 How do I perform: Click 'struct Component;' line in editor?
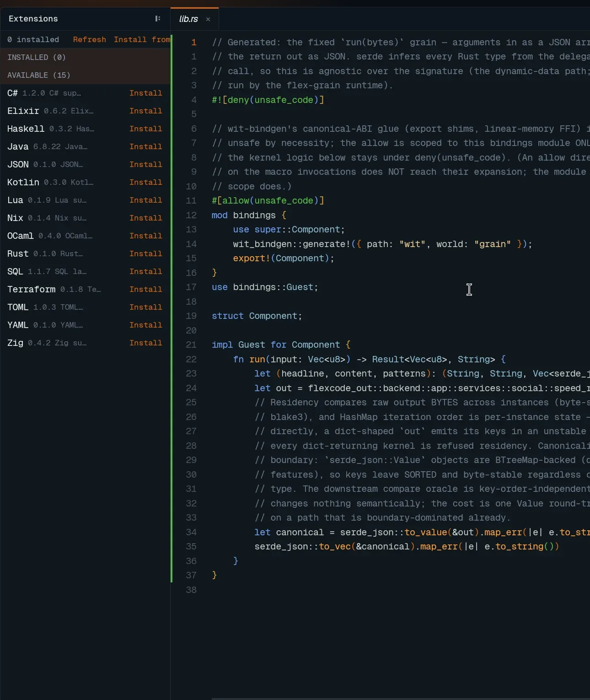(257, 316)
